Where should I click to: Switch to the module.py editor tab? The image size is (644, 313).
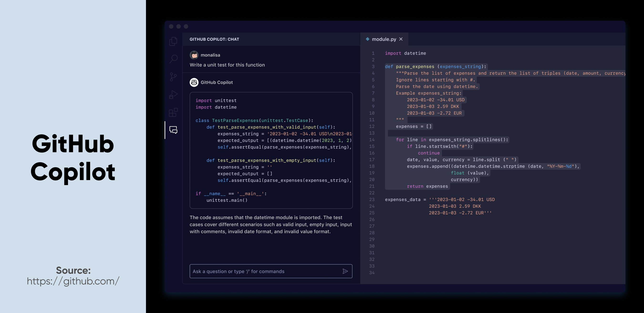click(x=384, y=39)
